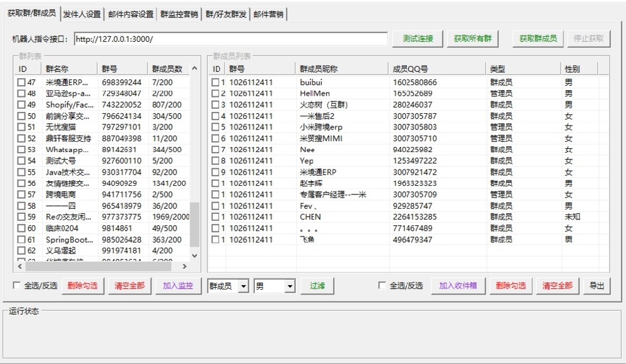The width and height of the screenshot is (626, 364).
Task: Sort by 群成员数 column header
Action: pyautogui.click(x=168, y=69)
